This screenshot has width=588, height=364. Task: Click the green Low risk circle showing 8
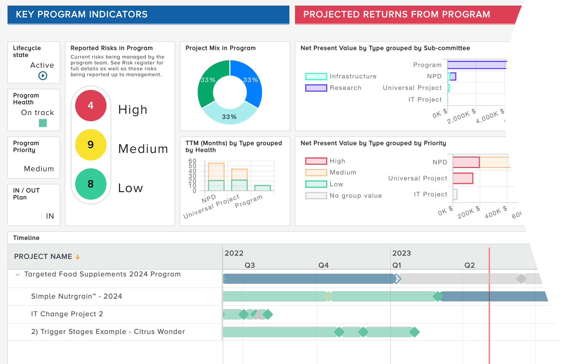tap(90, 184)
